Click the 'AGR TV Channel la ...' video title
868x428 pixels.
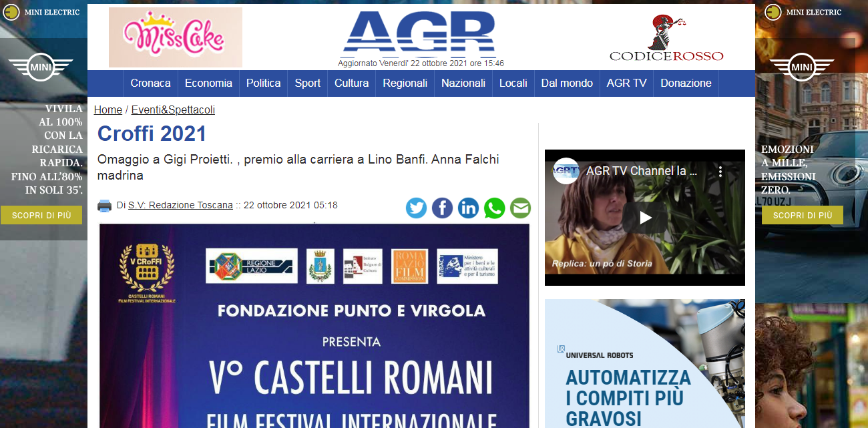(642, 171)
